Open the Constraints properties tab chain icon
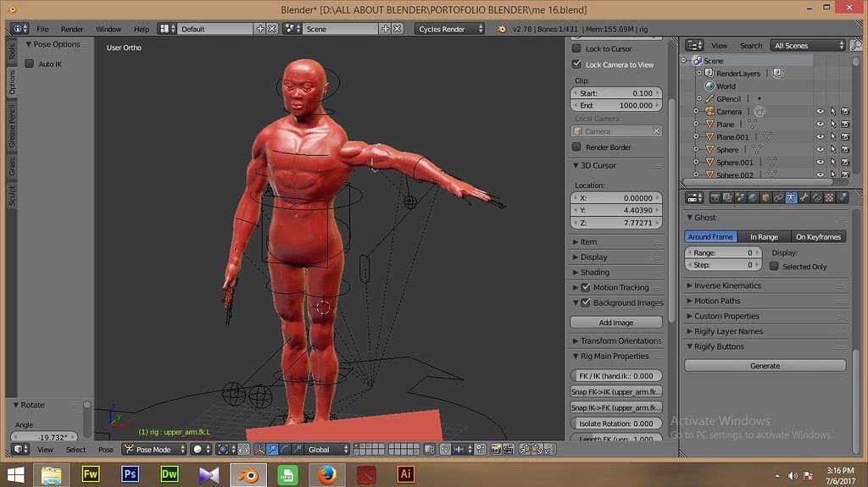868x487 pixels. pos(778,197)
